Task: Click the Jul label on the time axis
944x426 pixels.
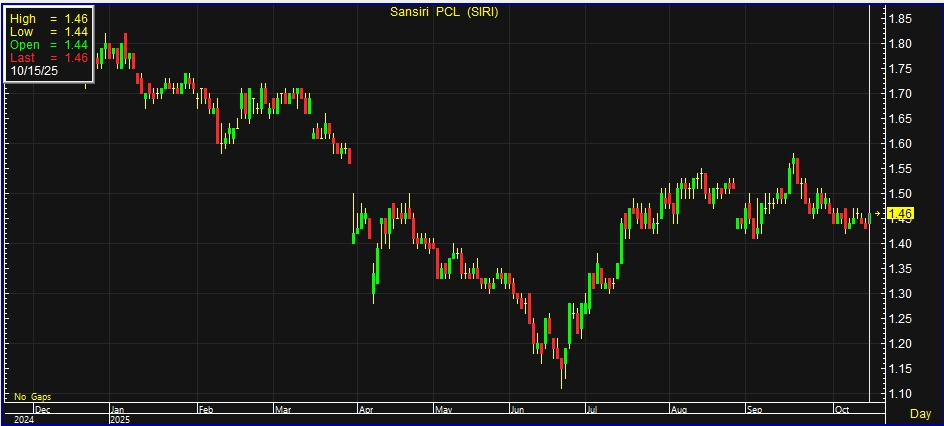Action: pyautogui.click(x=593, y=409)
